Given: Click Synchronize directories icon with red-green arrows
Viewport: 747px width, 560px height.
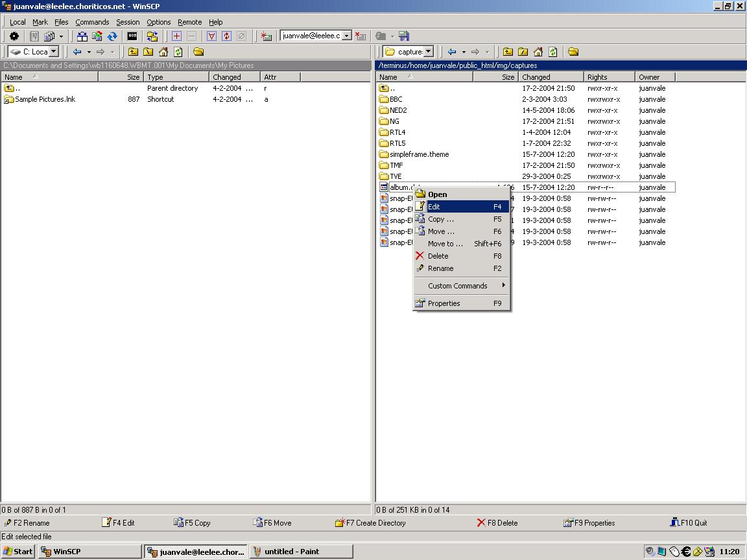Looking at the screenshot, I should point(97,36).
